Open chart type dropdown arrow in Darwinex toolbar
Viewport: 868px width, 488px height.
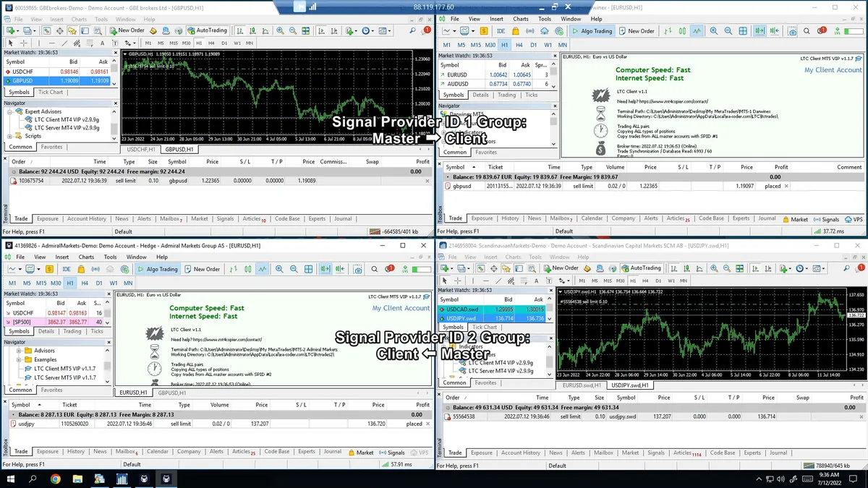(x=454, y=31)
